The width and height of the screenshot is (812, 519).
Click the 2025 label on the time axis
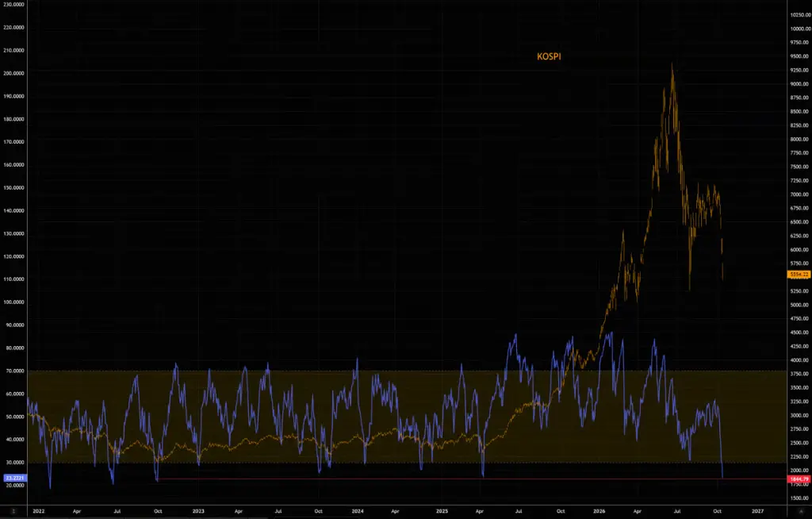(x=442, y=511)
